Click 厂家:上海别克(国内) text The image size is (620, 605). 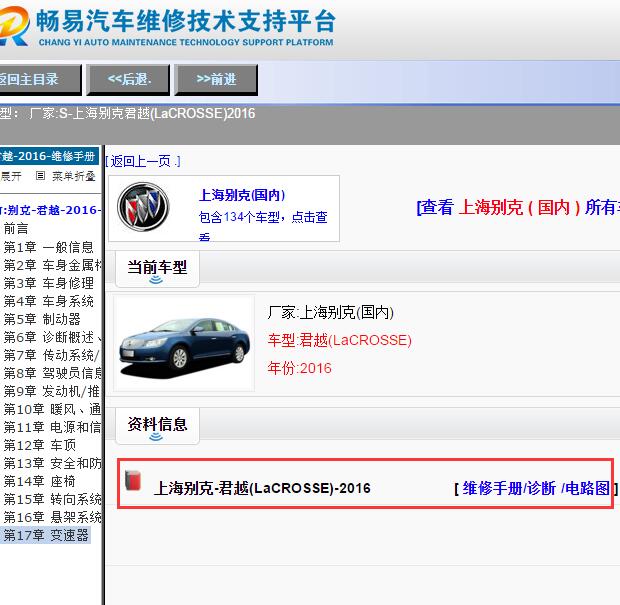[x=331, y=313]
